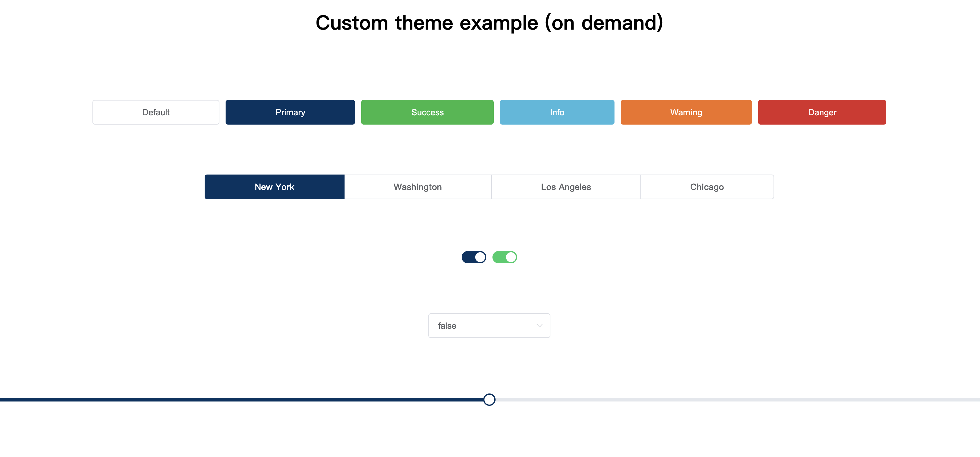980x457 pixels.
Task: Click the Warning button
Action: [686, 112]
